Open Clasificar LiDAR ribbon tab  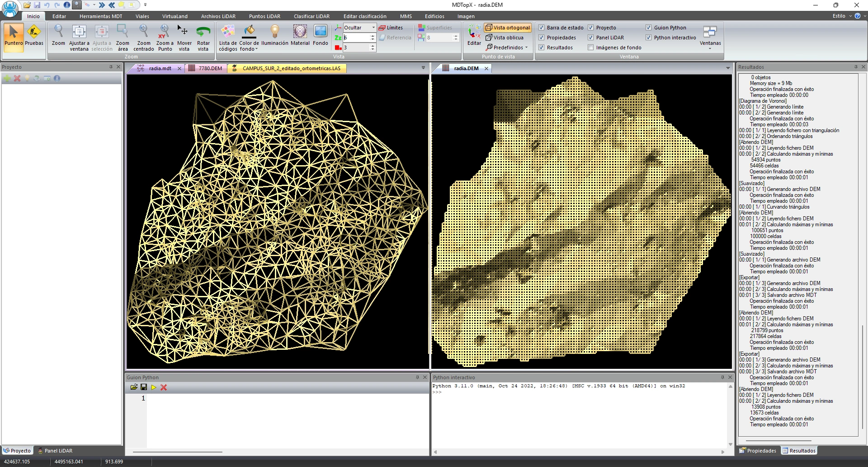point(311,16)
